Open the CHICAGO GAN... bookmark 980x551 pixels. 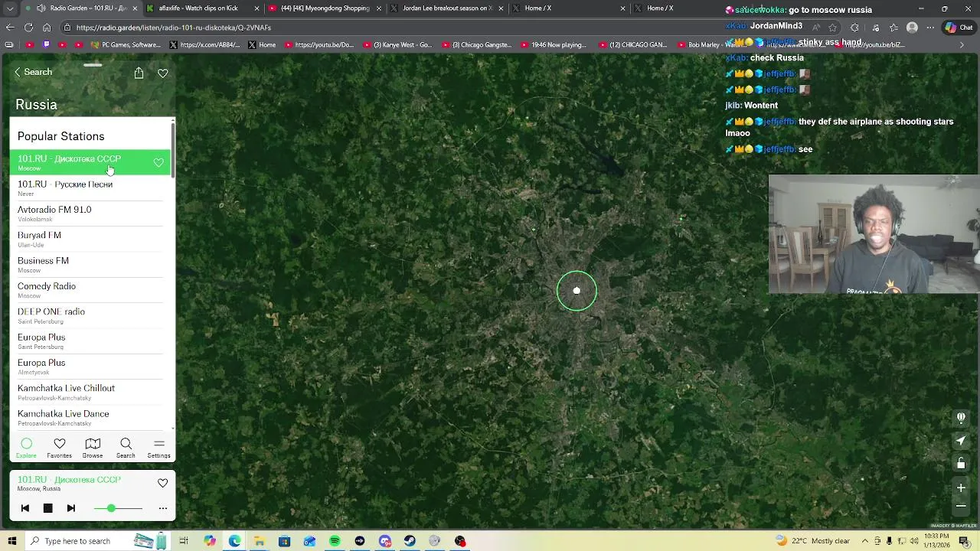[634, 45]
